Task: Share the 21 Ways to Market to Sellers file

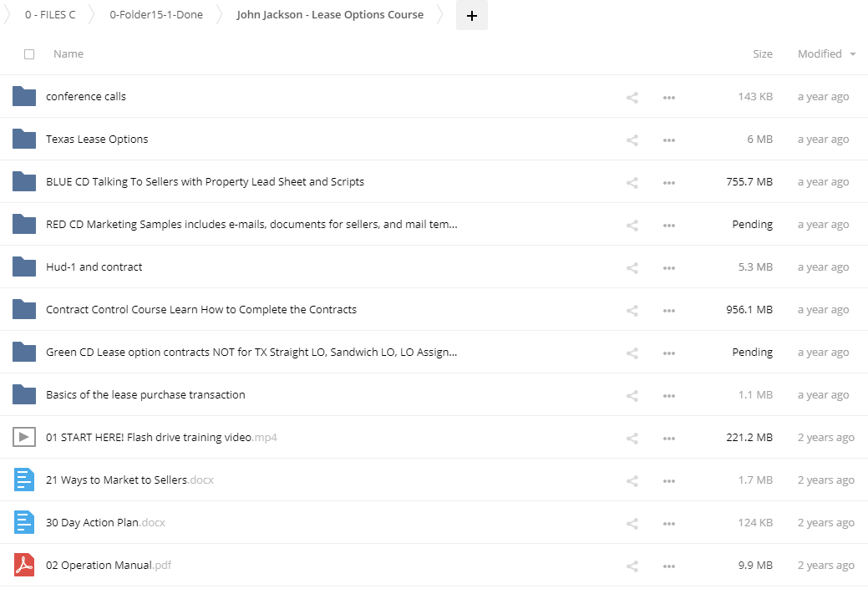Action: [x=632, y=480]
